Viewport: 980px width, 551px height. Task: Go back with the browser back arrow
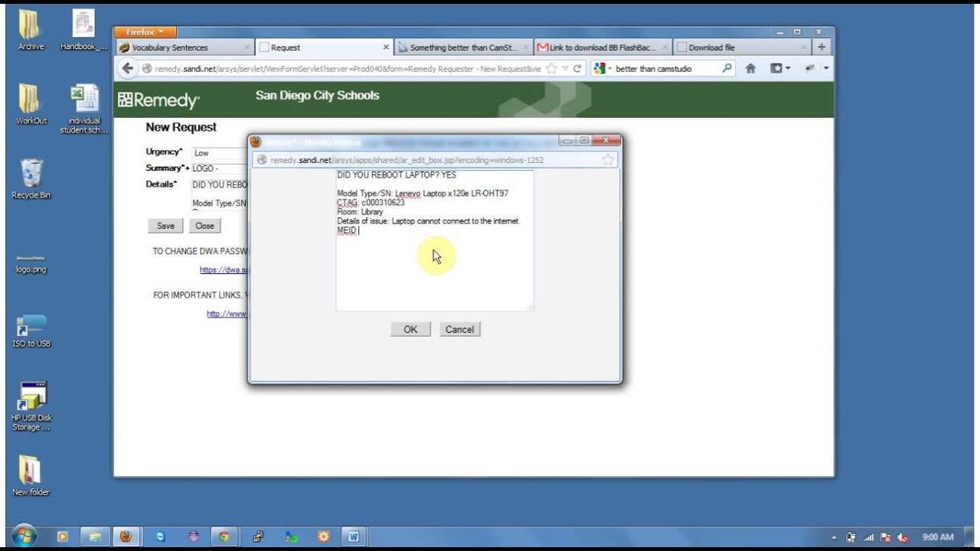128,69
